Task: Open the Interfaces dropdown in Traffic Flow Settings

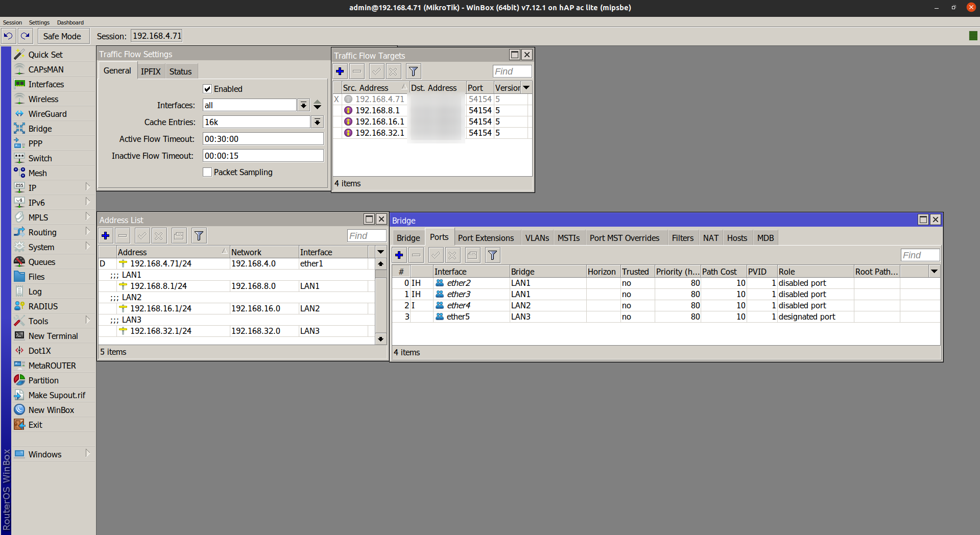Action: (x=303, y=105)
